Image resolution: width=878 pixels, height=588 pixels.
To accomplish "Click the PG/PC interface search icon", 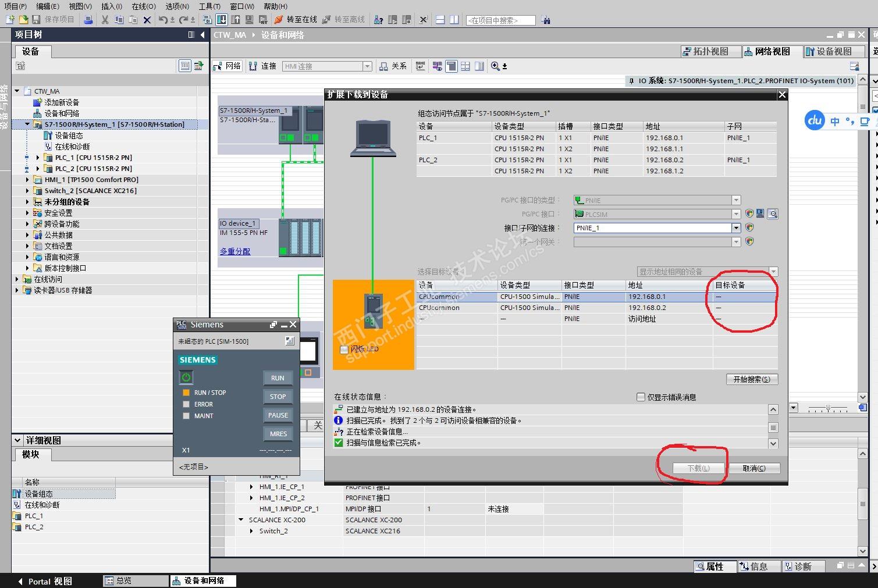I will pos(773,214).
